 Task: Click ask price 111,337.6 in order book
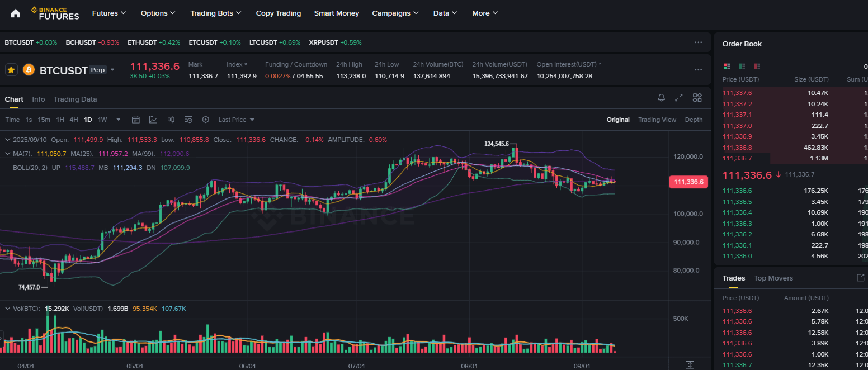pyautogui.click(x=737, y=93)
